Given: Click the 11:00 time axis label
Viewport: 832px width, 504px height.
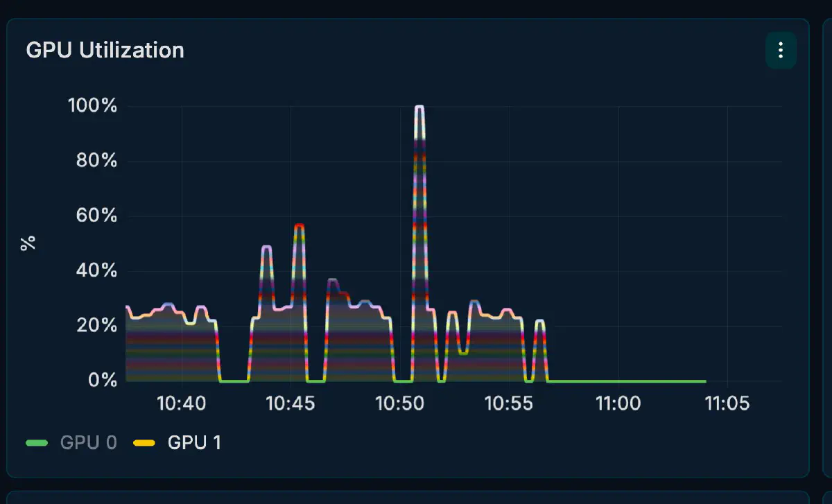Looking at the screenshot, I should (618, 403).
